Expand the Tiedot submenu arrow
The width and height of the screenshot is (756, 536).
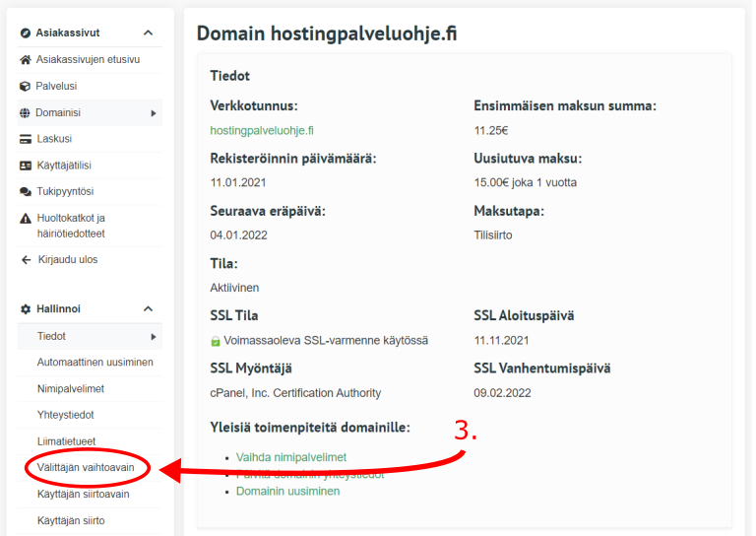(154, 337)
